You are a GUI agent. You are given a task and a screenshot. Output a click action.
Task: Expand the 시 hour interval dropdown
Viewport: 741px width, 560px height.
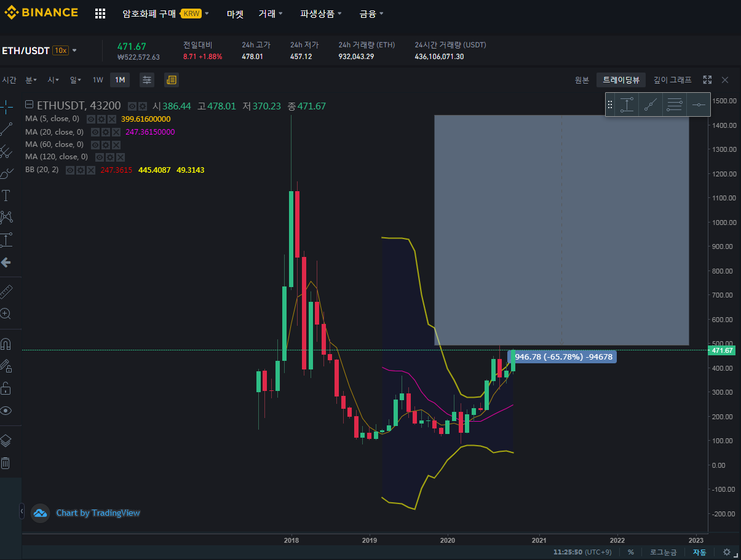tap(53, 80)
